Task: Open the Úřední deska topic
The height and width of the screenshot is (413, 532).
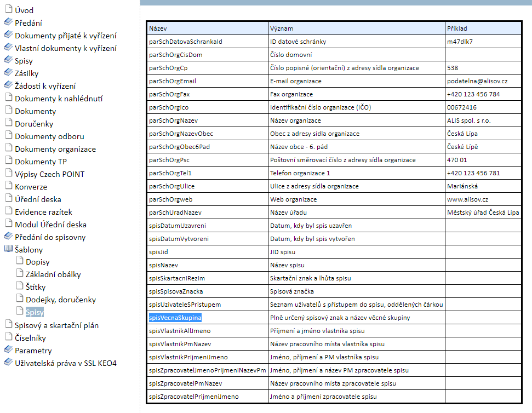Action: [38, 199]
